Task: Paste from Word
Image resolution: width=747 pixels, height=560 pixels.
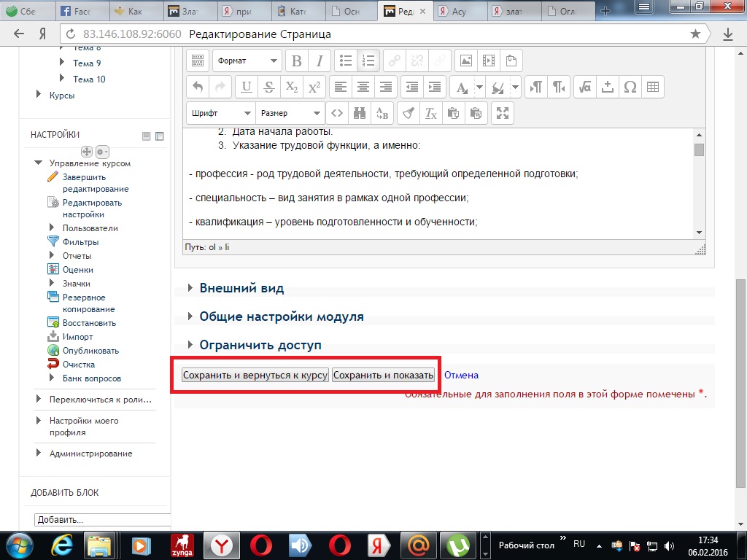Action: click(476, 113)
